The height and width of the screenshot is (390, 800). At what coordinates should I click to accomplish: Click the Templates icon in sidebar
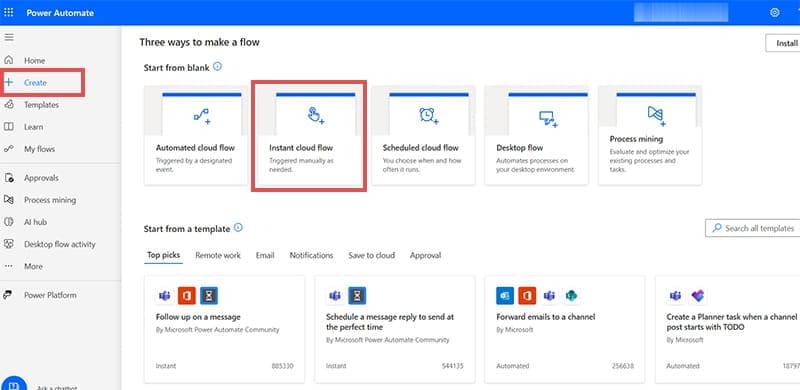[x=9, y=105]
